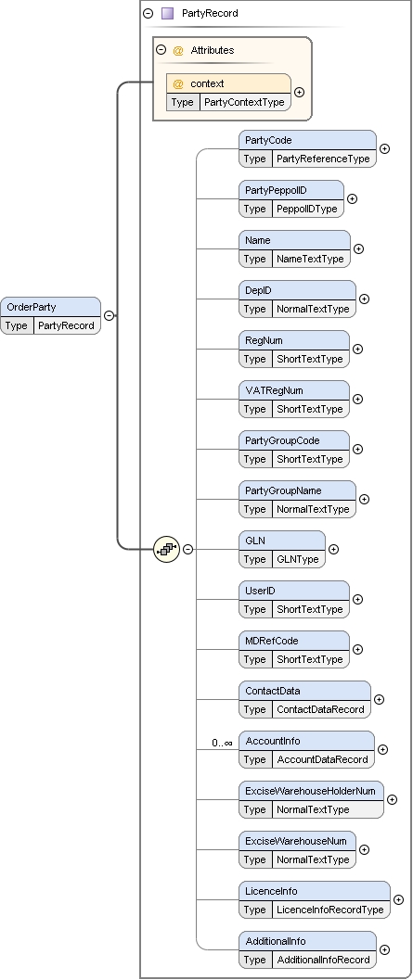This screenshot has height=980, width=413.
Task: Click the AdditionalInfoRecord type label
Action: [324, 960]
